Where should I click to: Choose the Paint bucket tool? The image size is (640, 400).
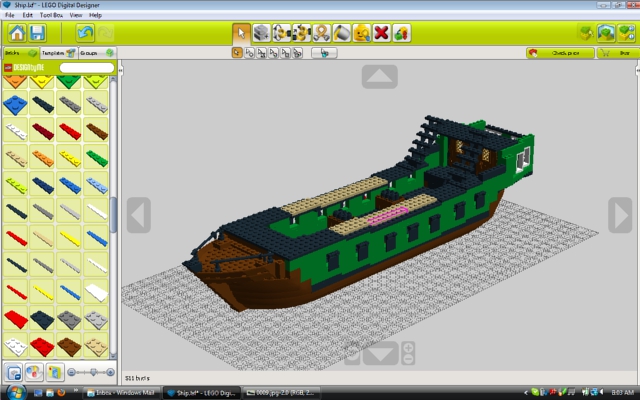coord(342,33)
